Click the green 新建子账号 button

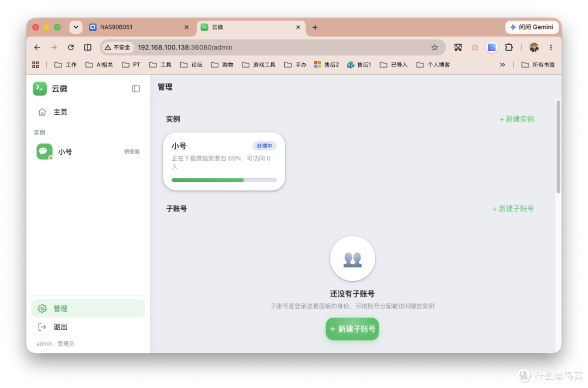[352, 329]
